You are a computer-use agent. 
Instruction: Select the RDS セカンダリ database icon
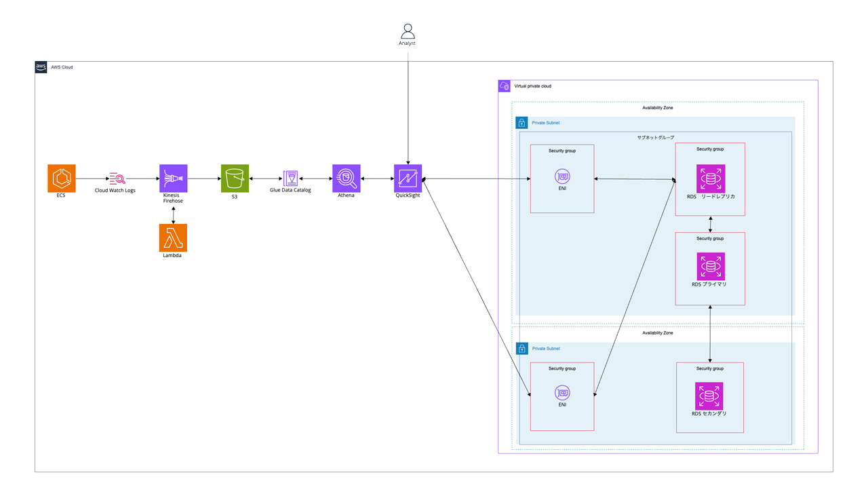click(709, 396)
